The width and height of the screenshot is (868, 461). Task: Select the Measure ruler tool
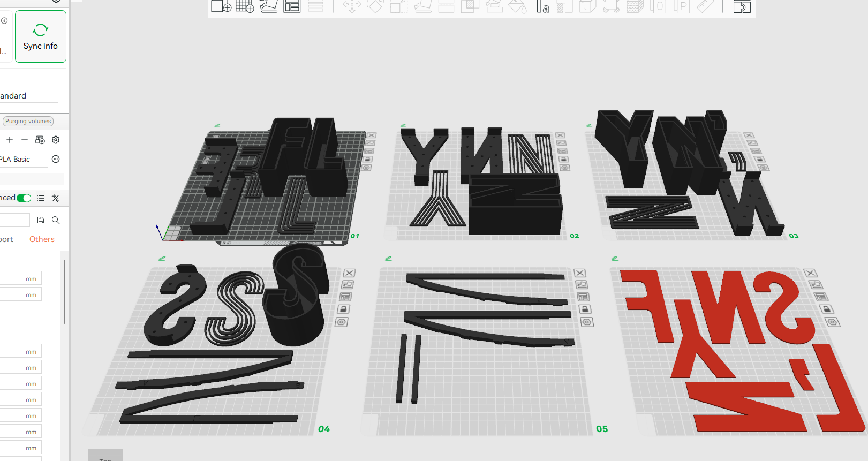[x=706, y=6]
